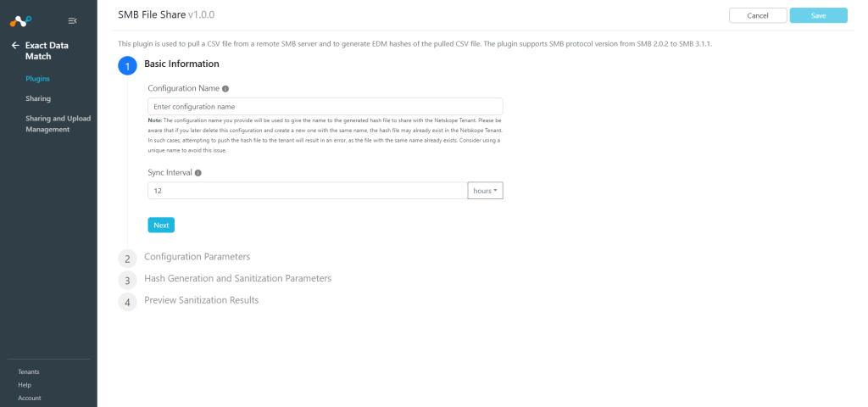Viewport: 868px width, 407px height.
Task: Click the Next button
Action: tap(161, 226)
